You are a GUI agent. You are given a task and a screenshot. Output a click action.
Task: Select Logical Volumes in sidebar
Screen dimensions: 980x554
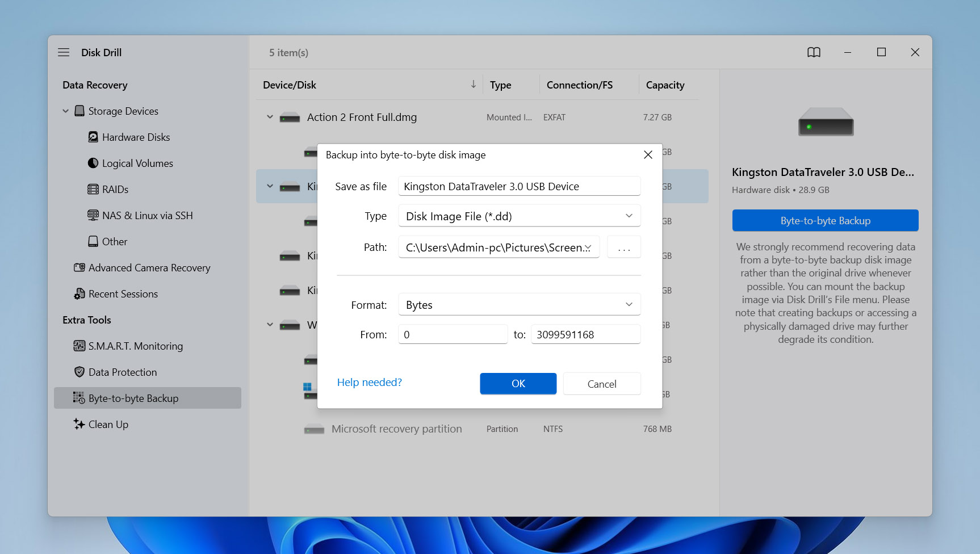click(x=137, y=163)
